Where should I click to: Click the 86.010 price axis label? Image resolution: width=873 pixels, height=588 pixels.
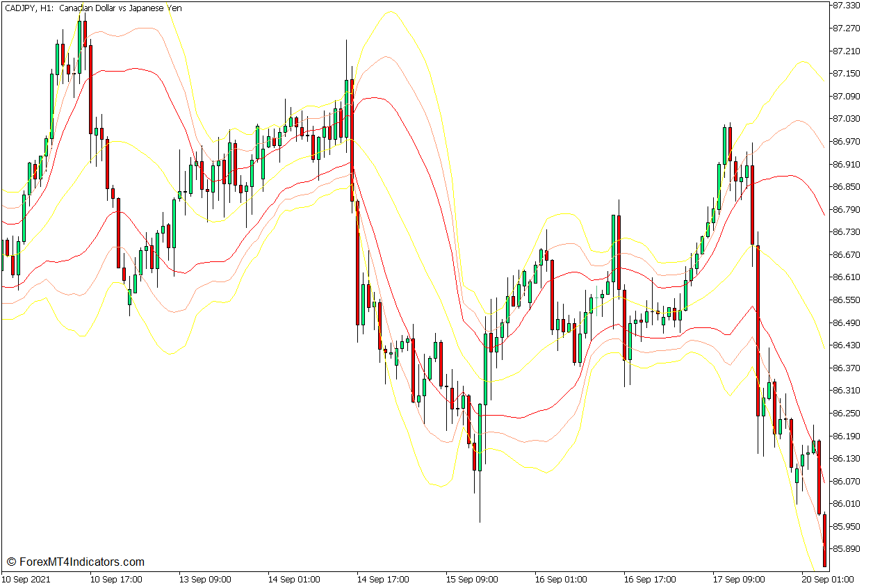(x=846, y=503)
